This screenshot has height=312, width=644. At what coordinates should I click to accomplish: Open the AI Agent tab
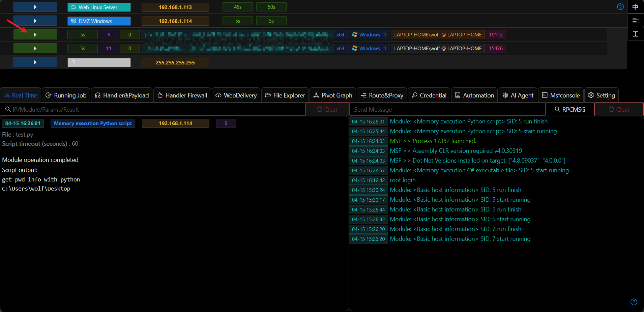click(x=518, y=95)
